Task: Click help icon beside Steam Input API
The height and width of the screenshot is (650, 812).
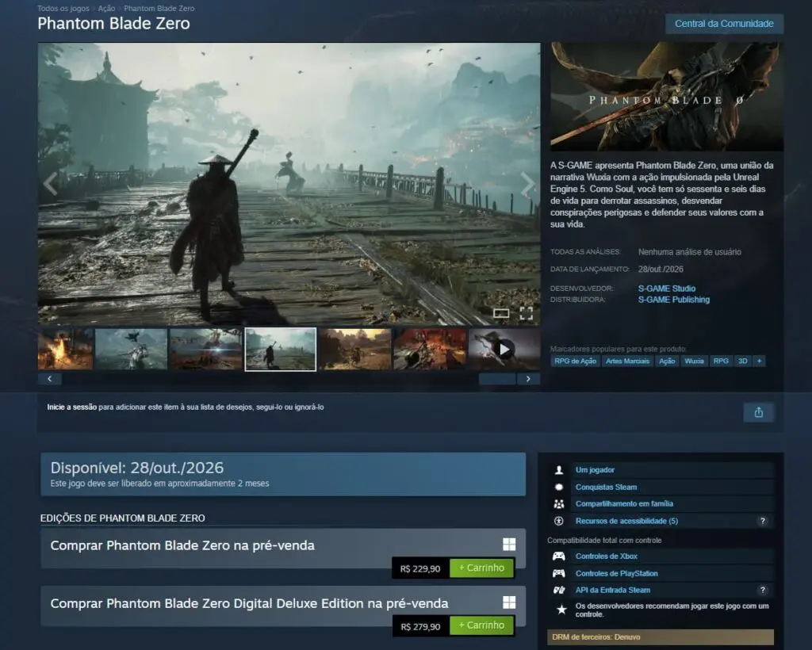Action: 762,590
